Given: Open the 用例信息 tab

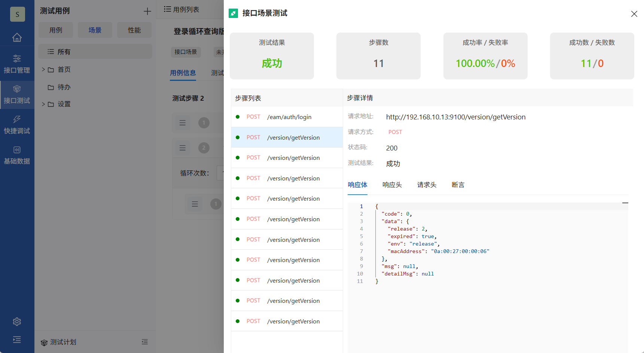Looking at the screenshot, I should point(183,73).
